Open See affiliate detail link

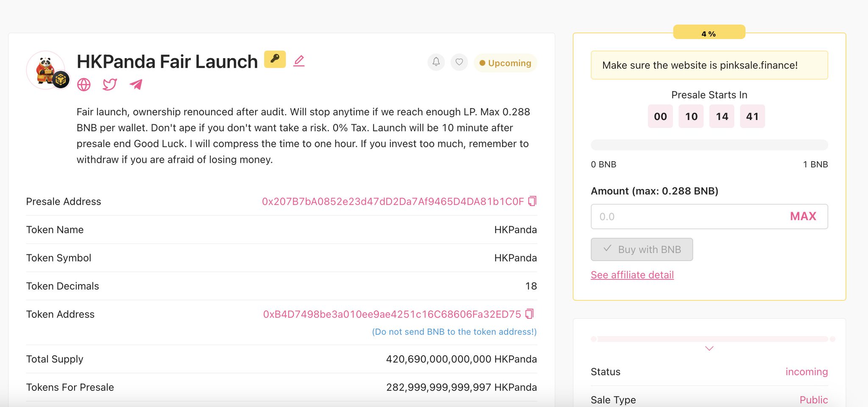click(x=632, y=275)
